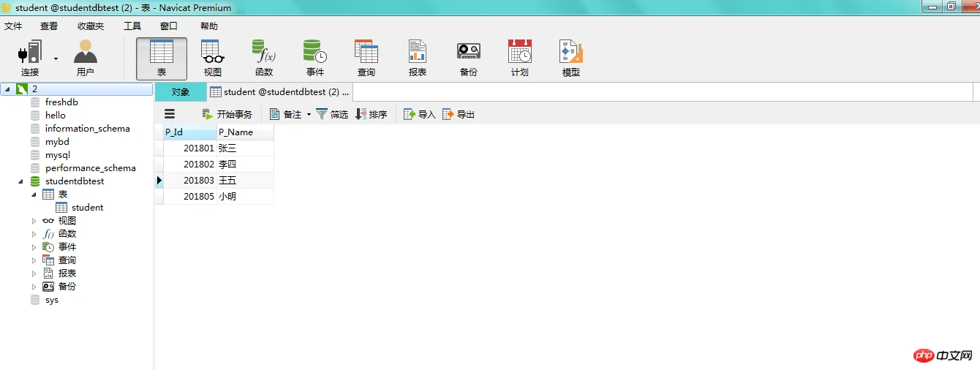Collapse connection 2 tree node
The image size is (980, 370).
coord(7,89)
